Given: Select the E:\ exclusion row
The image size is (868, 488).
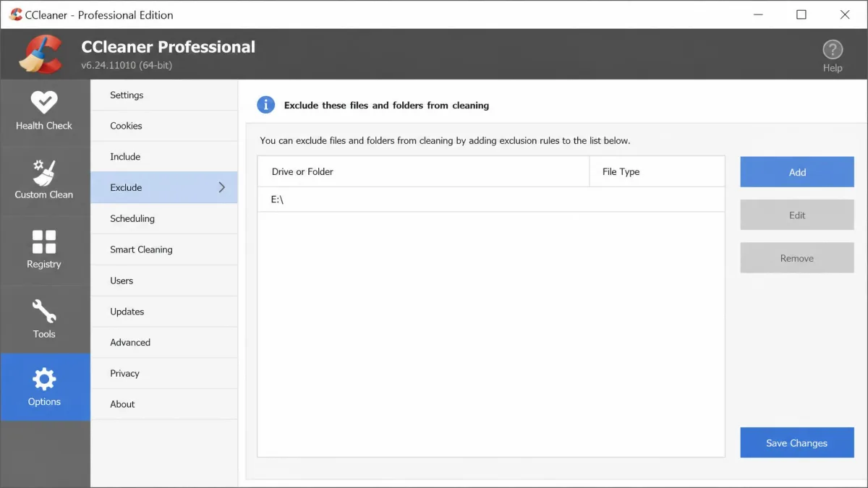Looking at the screenshot, I should [491, 200].
